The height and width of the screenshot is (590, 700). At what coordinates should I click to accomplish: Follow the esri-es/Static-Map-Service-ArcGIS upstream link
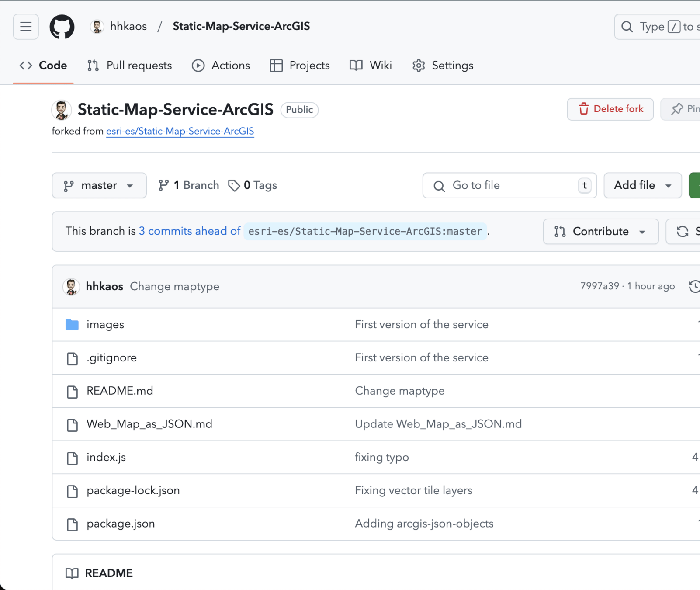coord(180,131)
